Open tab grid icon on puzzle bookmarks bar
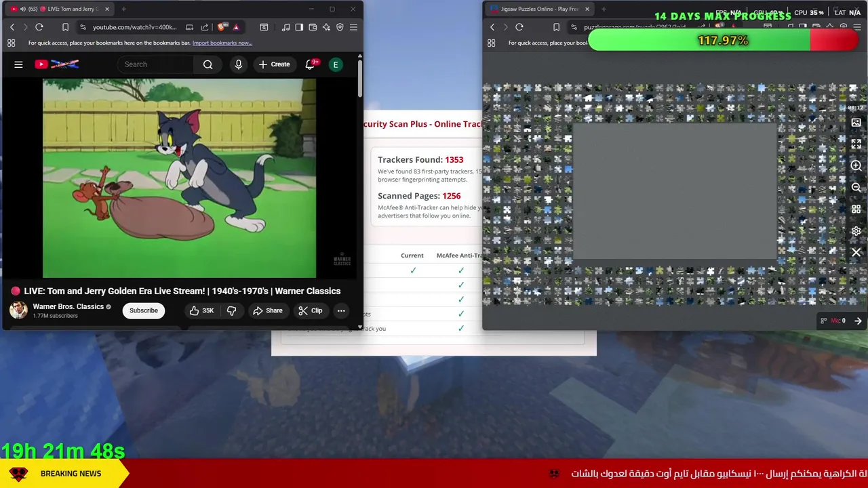Viewport: 868px width, 488px height. [x=492, y=43]
